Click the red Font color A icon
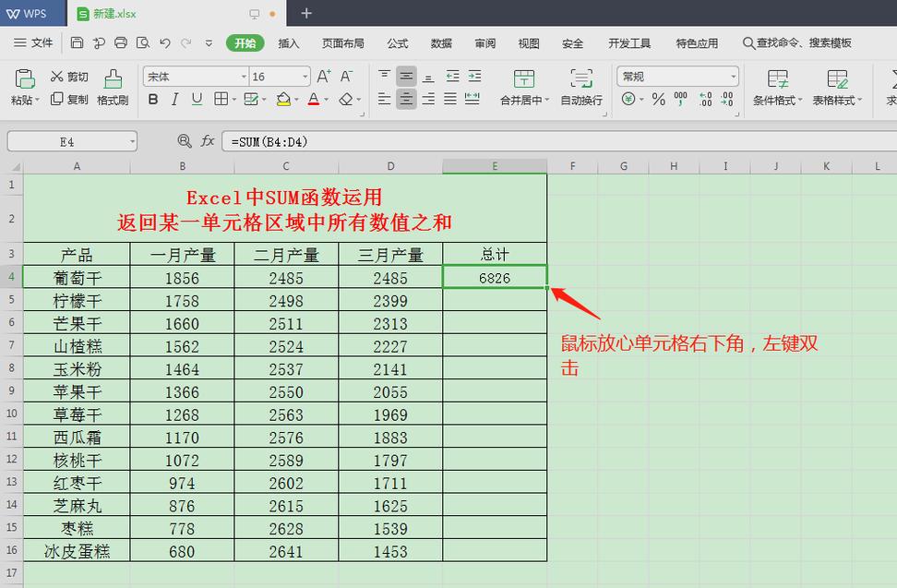The width and height of the screenshot is (897, 588). tap(314, 99)
